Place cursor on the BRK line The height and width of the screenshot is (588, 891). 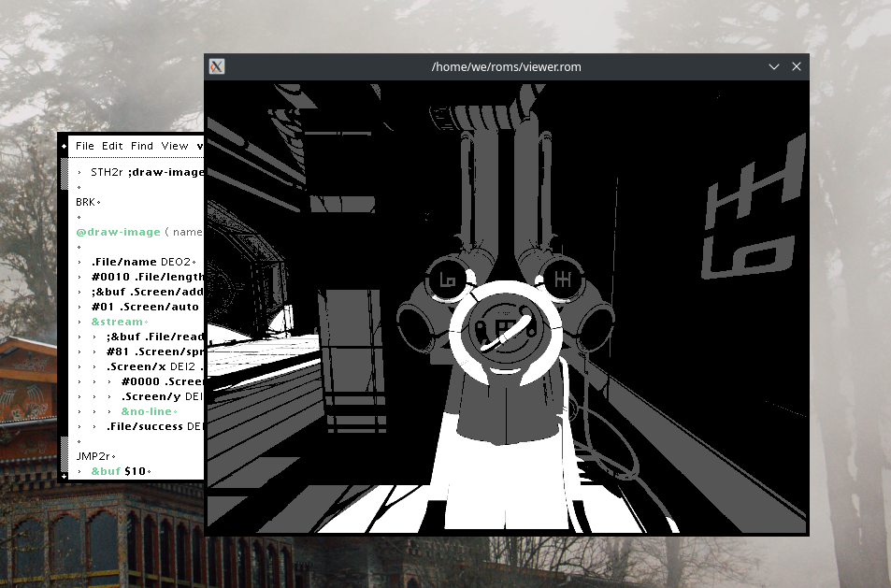[x=86, y=202]
